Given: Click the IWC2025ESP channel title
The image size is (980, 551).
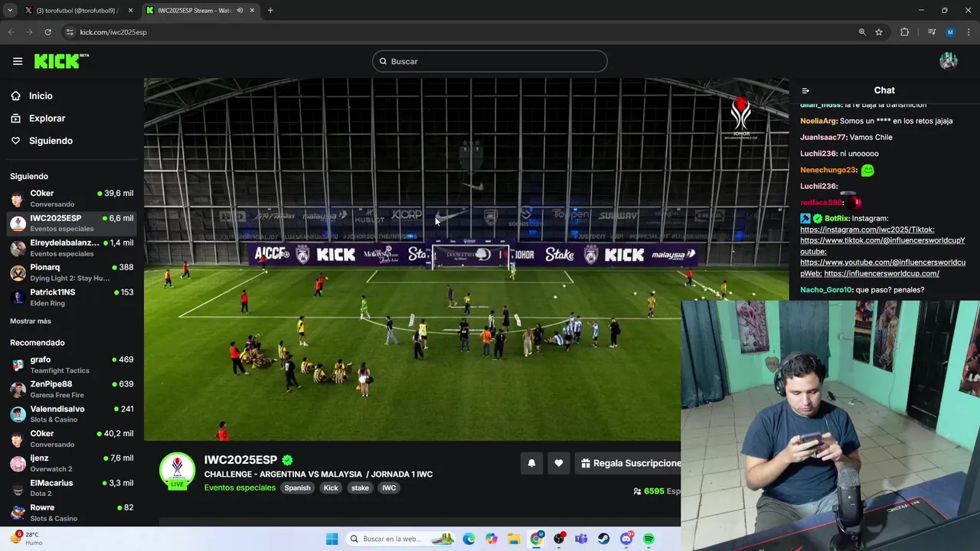Looking at the screenshot, I should [240, 460].
